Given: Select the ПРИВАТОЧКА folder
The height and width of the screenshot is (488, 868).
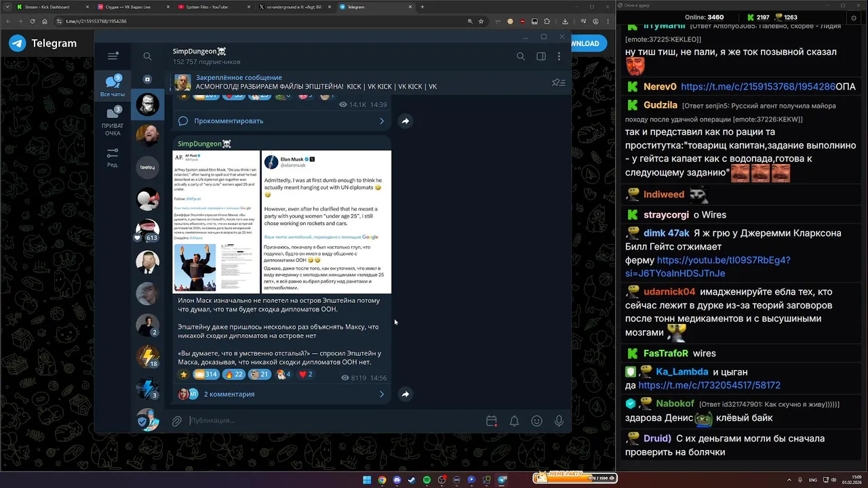Looking at the screenshot, I should (x=113, y=121).
